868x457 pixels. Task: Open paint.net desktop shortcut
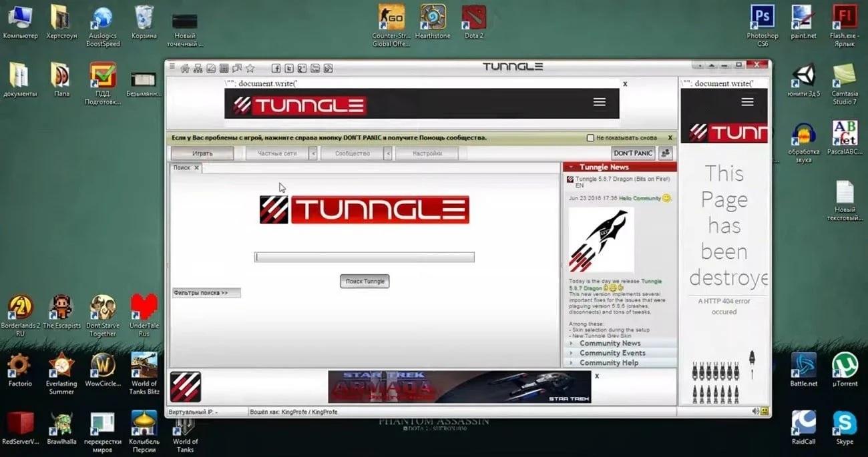point(803,22)
